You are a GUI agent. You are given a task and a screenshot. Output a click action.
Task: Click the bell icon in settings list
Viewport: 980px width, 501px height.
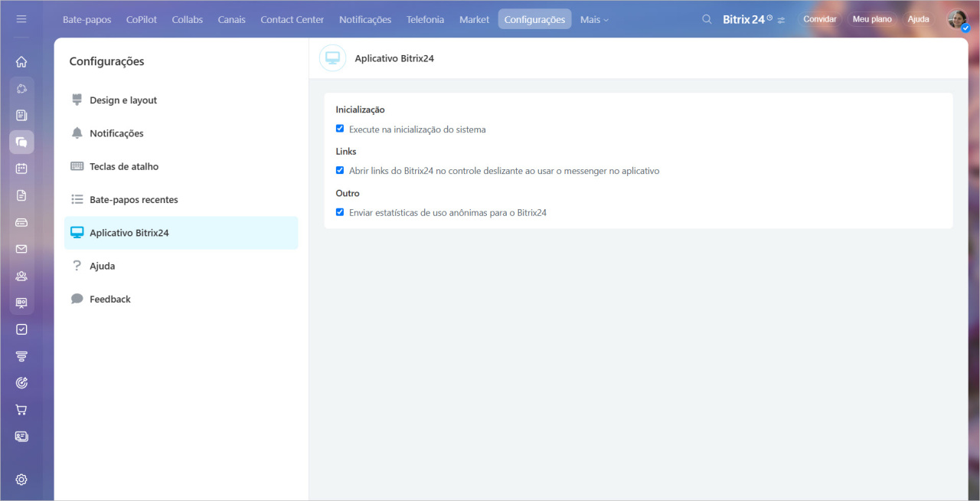pos(77,133)
